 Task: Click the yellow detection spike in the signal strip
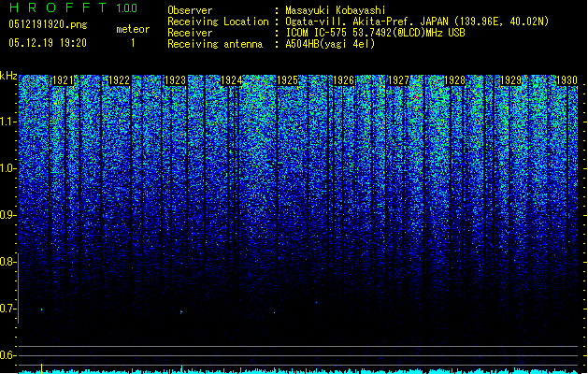click(42, 368)
